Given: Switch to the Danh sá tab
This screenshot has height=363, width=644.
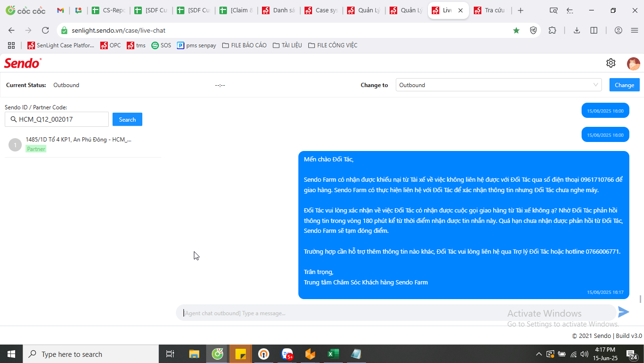Looking at the screenshot, I should pyautogui.click(x=278, y=10).
